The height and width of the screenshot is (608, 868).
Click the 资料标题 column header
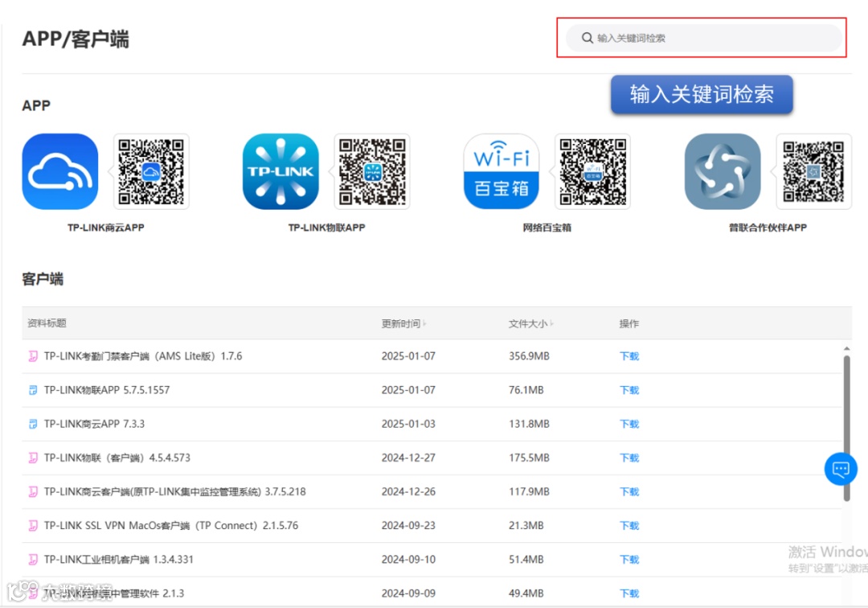coord(47,322)
